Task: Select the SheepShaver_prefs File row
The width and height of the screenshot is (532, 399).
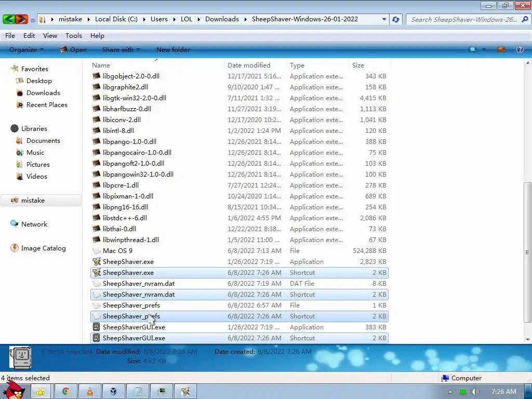Action: (x=239, y=305)
